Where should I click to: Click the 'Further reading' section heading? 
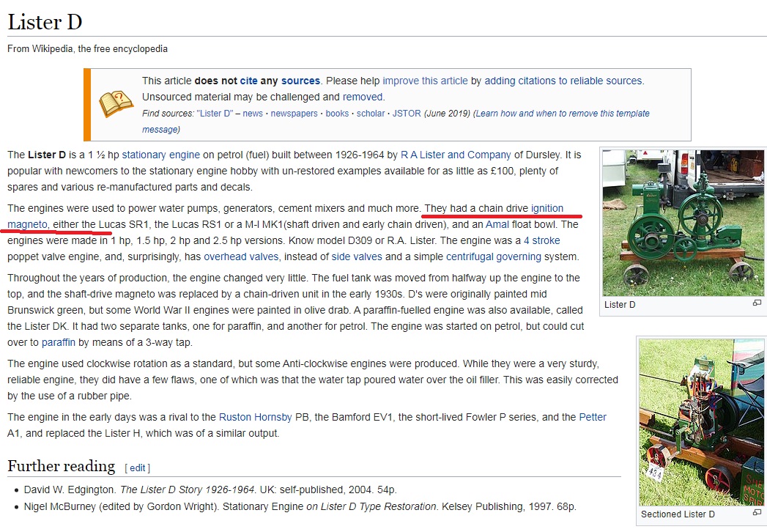[x=61, y=466]
